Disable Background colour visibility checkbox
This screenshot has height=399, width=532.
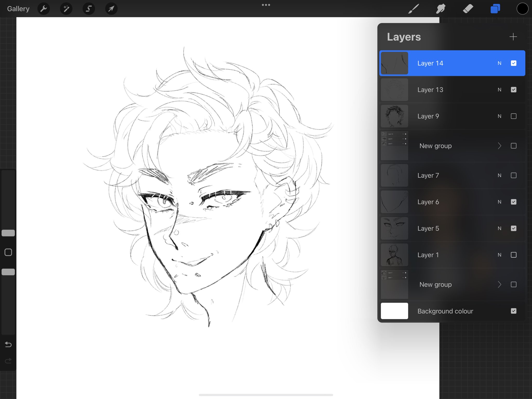pyautogui.click(x=514, y=311)
